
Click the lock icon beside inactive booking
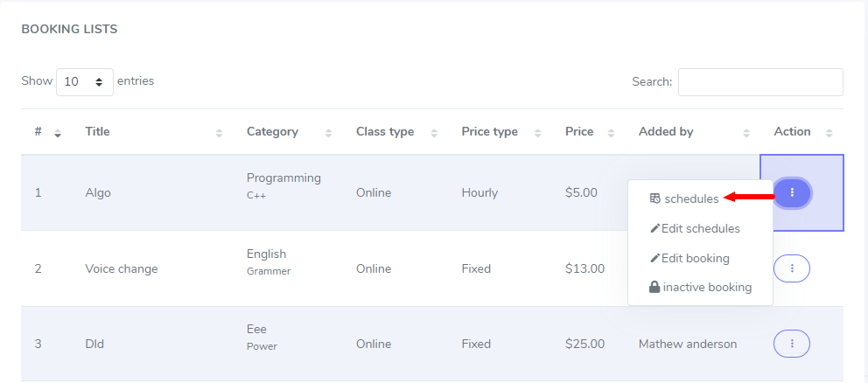[654, 287]
